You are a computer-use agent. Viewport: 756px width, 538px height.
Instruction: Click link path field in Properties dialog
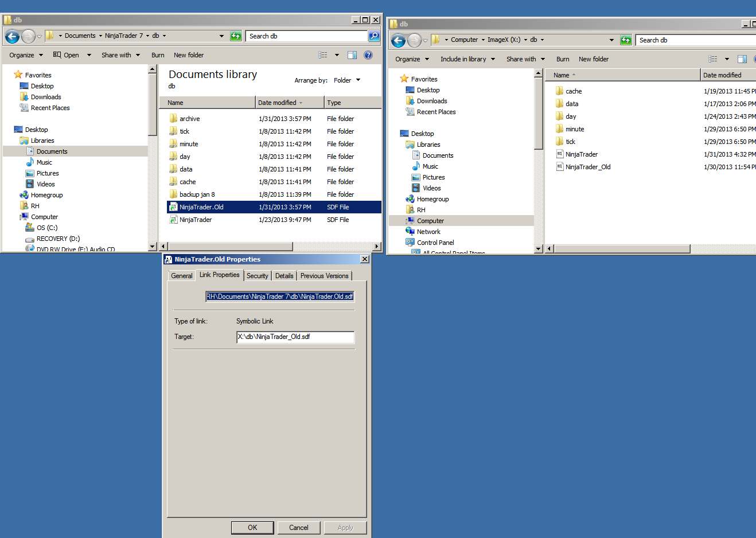(280, 297)
